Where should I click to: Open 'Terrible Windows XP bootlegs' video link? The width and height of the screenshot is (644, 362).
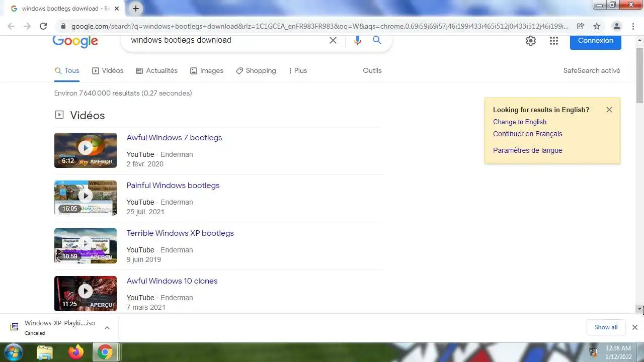[x=180, y=233]
